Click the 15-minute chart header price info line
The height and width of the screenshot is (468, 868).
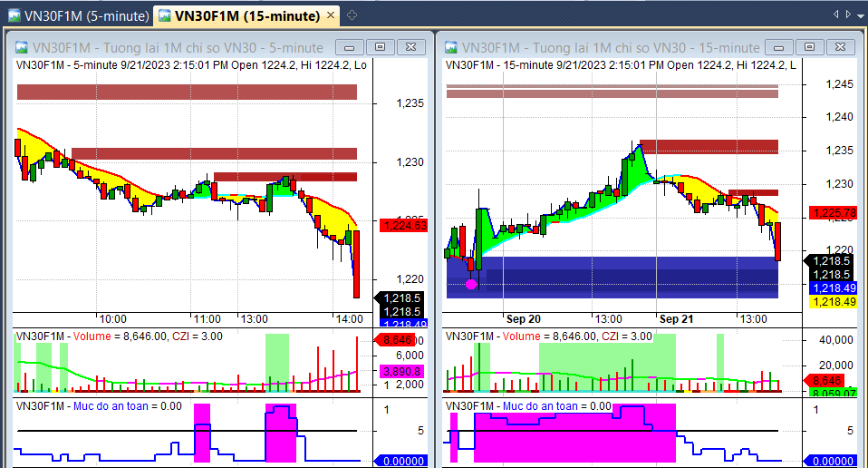pyautogui.click(x=622, y=65)
